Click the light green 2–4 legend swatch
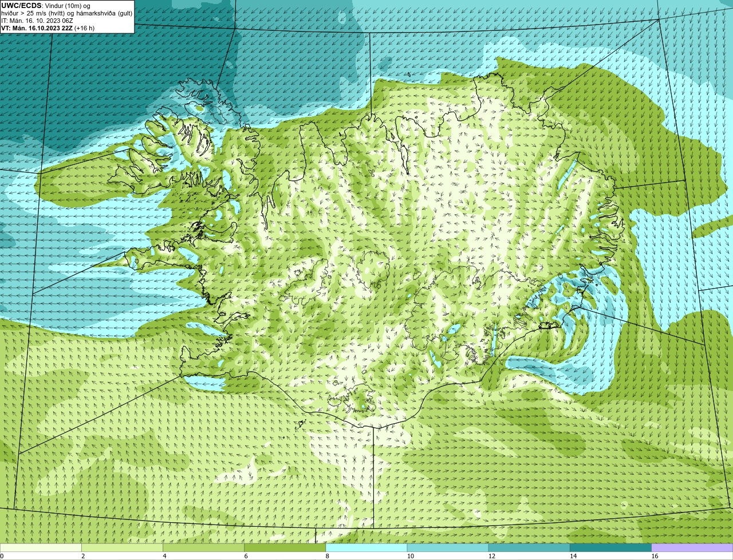 122,547
